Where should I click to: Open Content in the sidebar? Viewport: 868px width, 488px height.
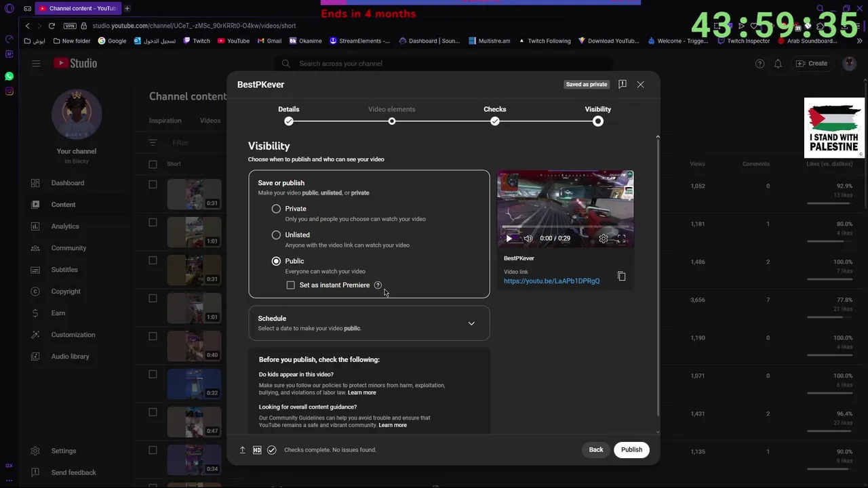(x=63, y=205)
